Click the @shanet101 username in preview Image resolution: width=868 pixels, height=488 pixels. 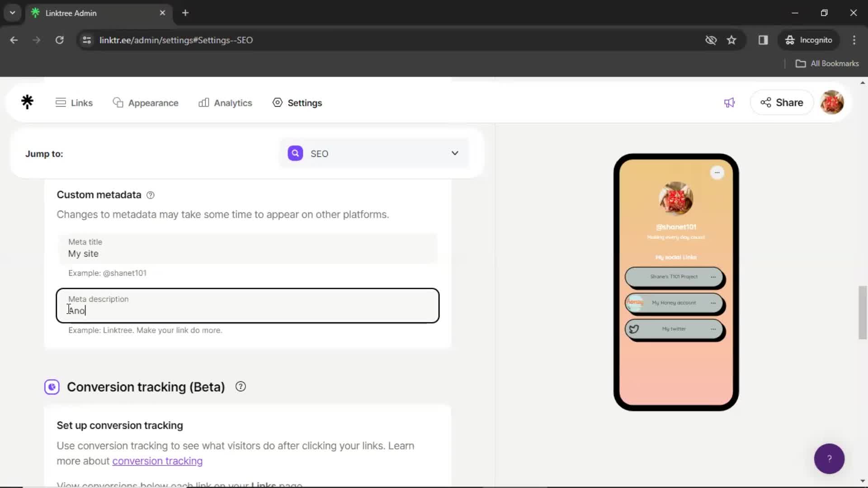[676, 227]
